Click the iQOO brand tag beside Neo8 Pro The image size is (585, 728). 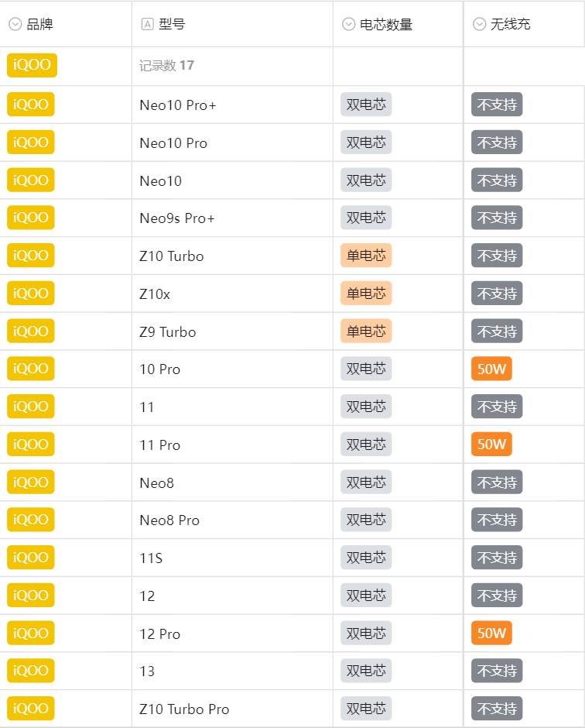[x=31, y=520]
